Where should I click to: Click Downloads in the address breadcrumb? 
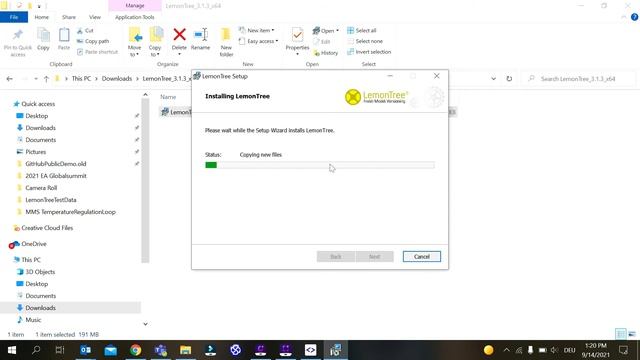coord(117,79)
